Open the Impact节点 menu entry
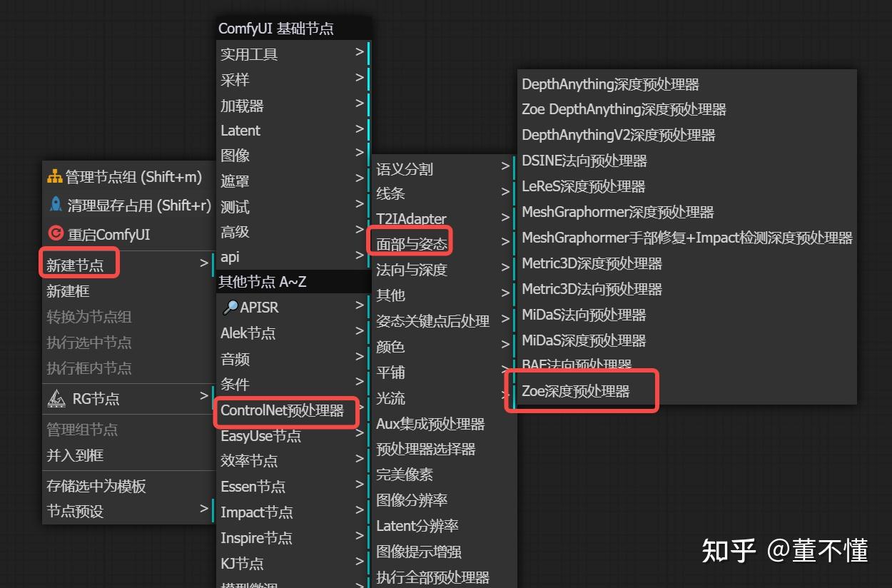Image resolution: width=892 pixels, height=588 pixels. click(257, 512)
